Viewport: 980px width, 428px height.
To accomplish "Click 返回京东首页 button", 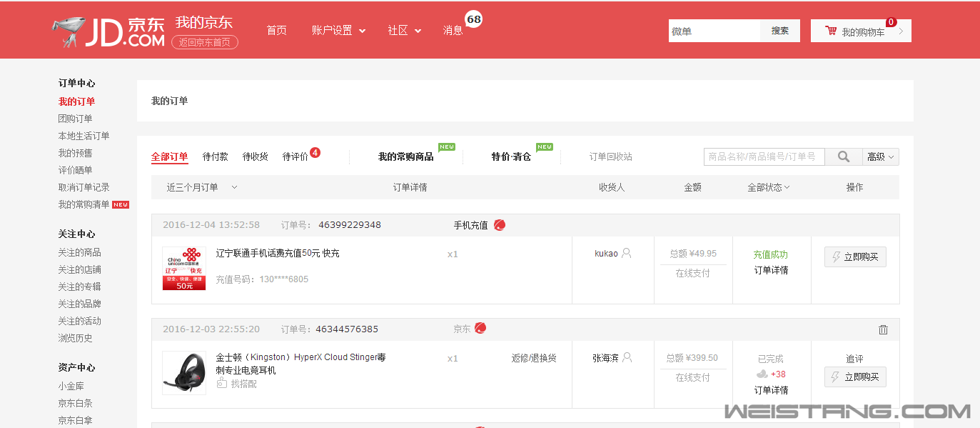I will coord(205,42).
